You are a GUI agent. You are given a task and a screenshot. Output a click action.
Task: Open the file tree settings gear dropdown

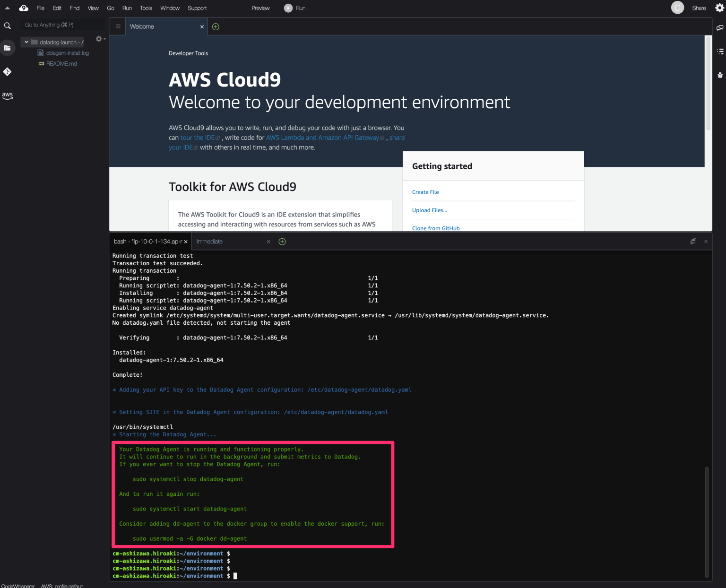pyautogui.click(x=99, y=39)
